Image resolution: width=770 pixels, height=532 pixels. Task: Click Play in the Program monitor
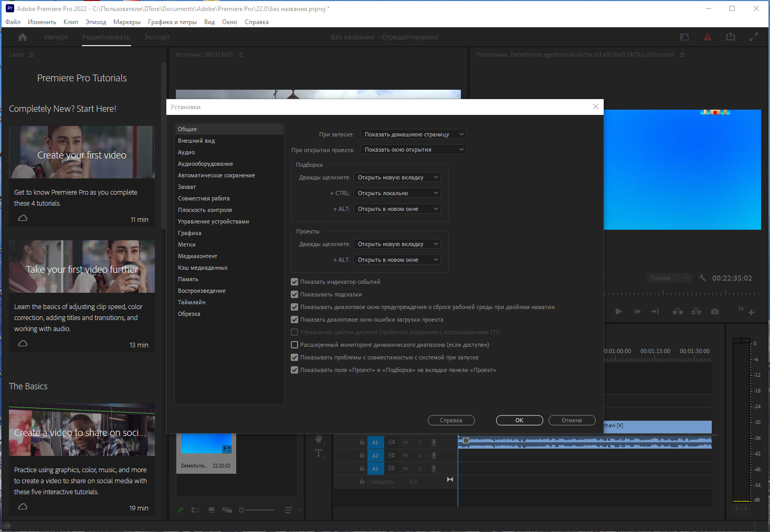[x=619, y=312]
